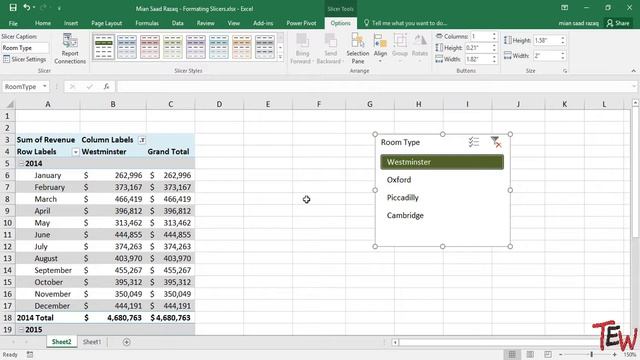The height and width of the screenshot is (360, 640).
Task: Open the Size dialog launcher
Action: tap(565, 71)
